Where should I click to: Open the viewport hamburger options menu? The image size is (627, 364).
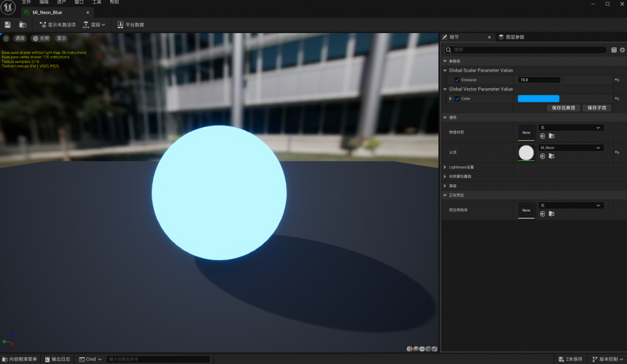[6, 39]
